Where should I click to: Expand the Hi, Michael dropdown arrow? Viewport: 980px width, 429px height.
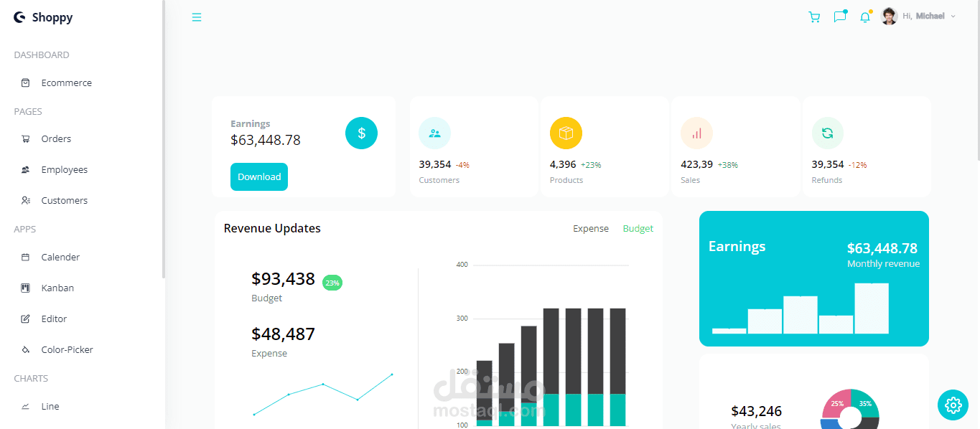953,16
